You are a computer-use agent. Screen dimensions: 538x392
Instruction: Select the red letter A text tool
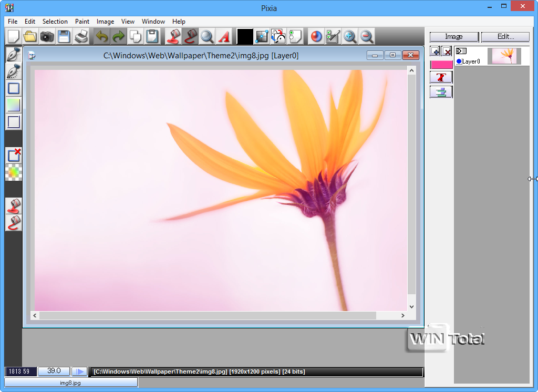(x=224, y=36)
